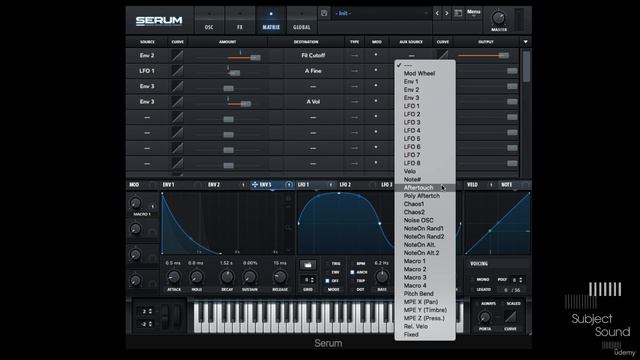The height and width of the screenshot is (360, 640).
Task: Click the LFO 1 row source curve icon
Action: tap(177, 71)
